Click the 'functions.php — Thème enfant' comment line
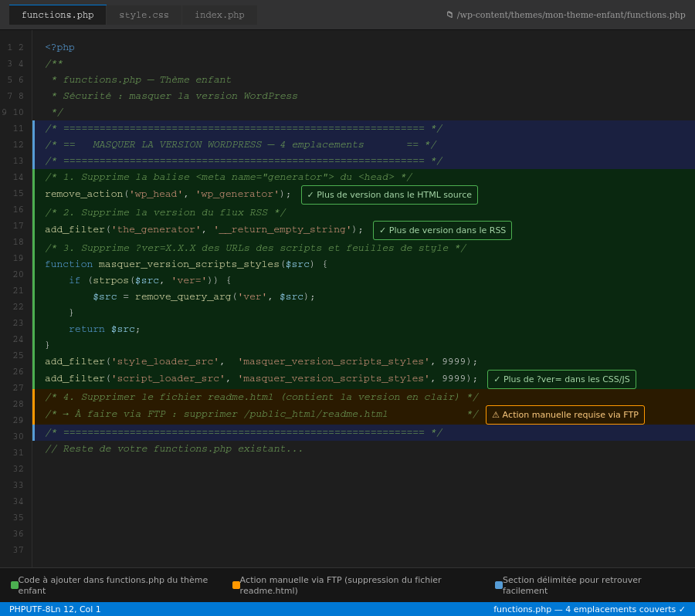695x616 pixels. tap(141, 80)
